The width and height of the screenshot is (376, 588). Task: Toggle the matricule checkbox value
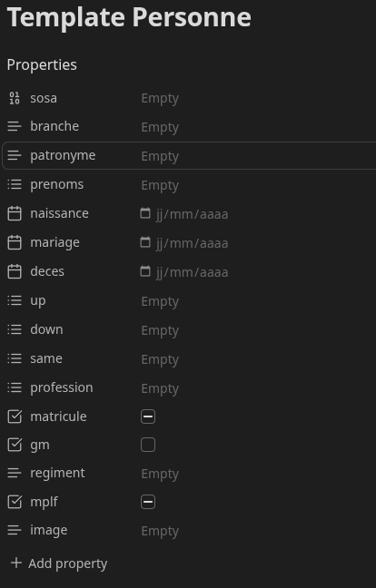pyautogui.click(x=148, y=417)
